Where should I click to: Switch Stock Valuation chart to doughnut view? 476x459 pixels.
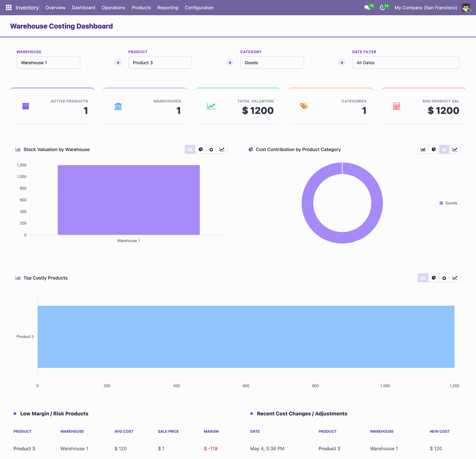coord(211,149)
